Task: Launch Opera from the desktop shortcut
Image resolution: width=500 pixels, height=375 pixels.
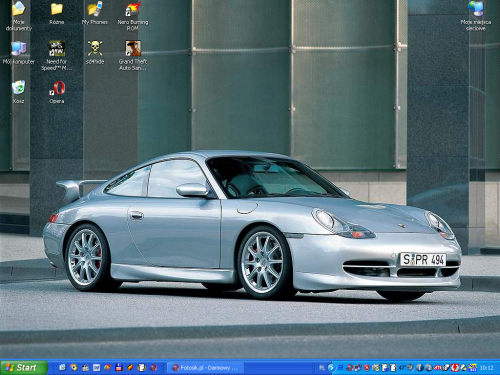Action: coord(57,92)
